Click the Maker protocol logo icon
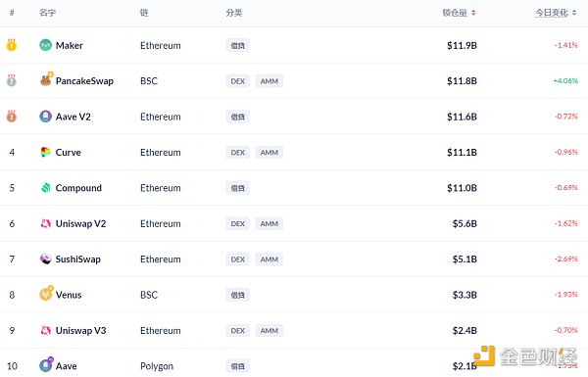This screenshot has height=377, width=588. click(x=45, y=45)
